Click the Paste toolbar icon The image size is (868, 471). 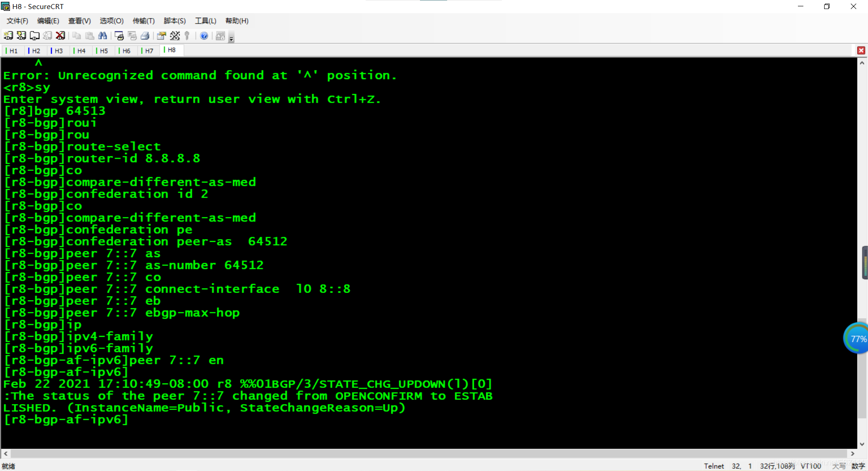[90, 36]
